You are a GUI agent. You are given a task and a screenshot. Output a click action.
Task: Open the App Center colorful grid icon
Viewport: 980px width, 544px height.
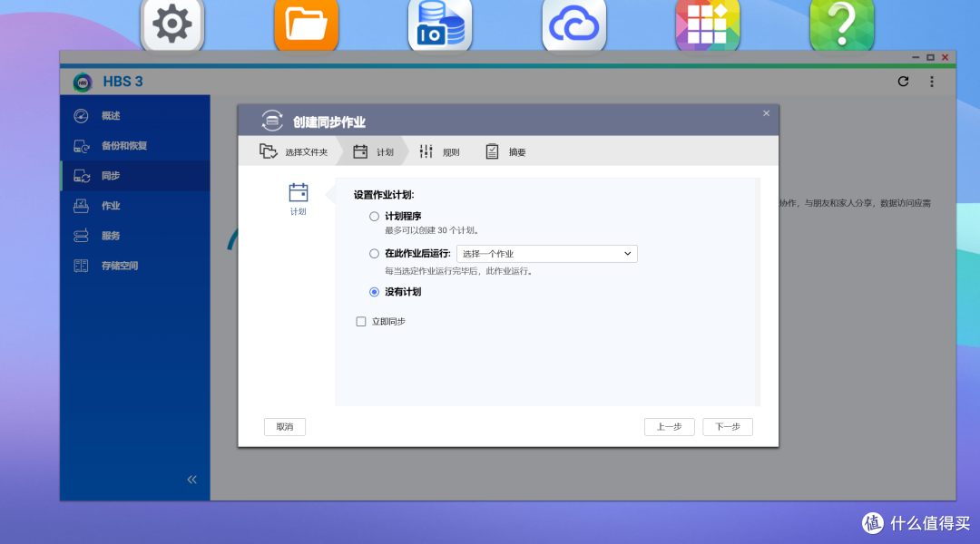click(708, 24)
